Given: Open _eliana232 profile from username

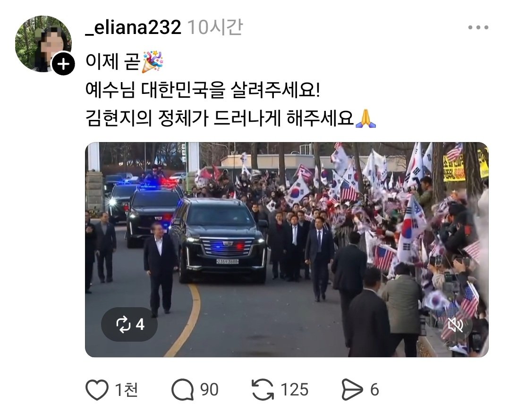Looking at the screenshot, I should click(x=133, y=27).
